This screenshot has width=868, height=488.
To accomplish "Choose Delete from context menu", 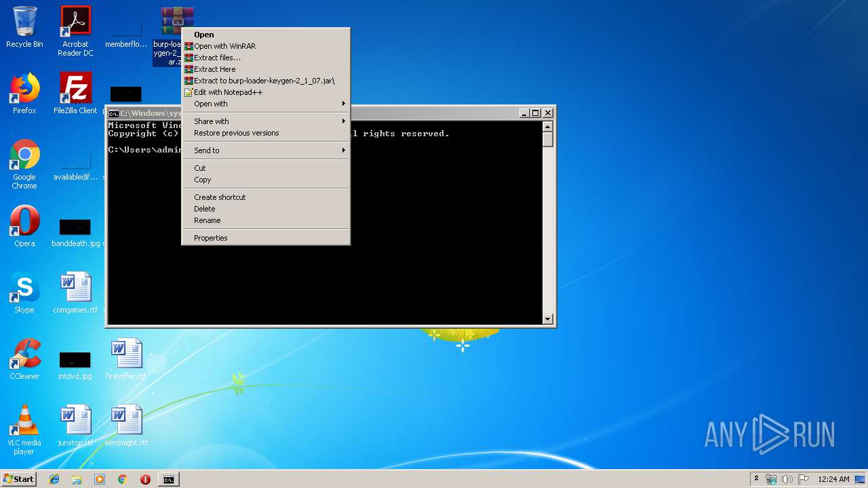I will click(x=266, y=209).
